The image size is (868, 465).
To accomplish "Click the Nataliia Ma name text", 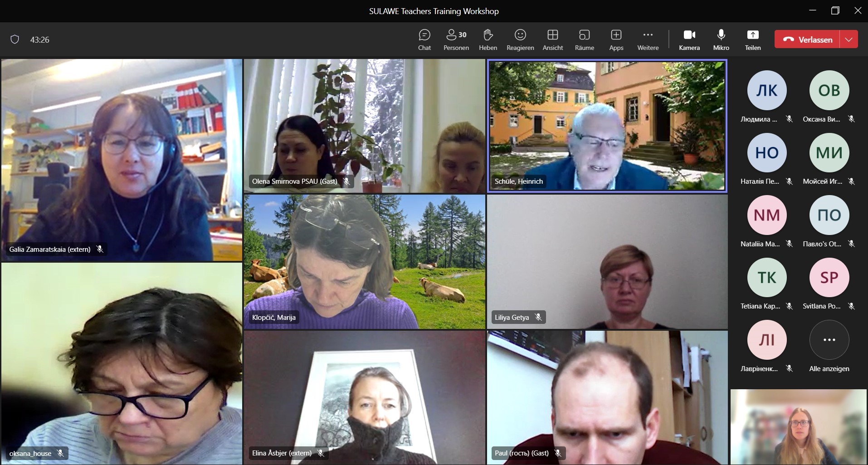I will coord(760,244).
